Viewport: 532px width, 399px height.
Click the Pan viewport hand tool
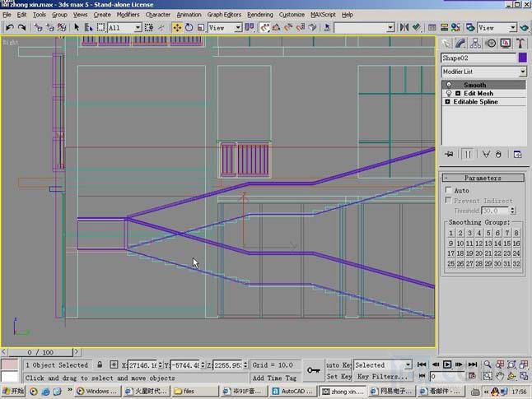(x=500, y=376)
